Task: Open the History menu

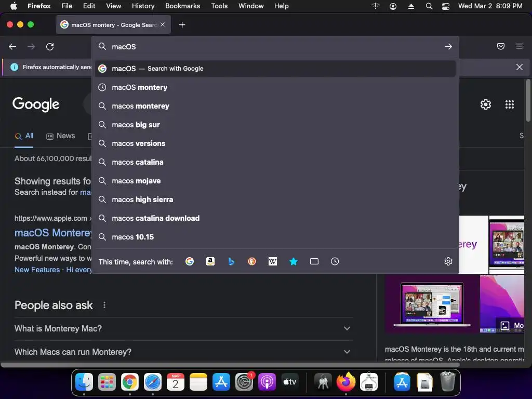Action: coord(143,6)
